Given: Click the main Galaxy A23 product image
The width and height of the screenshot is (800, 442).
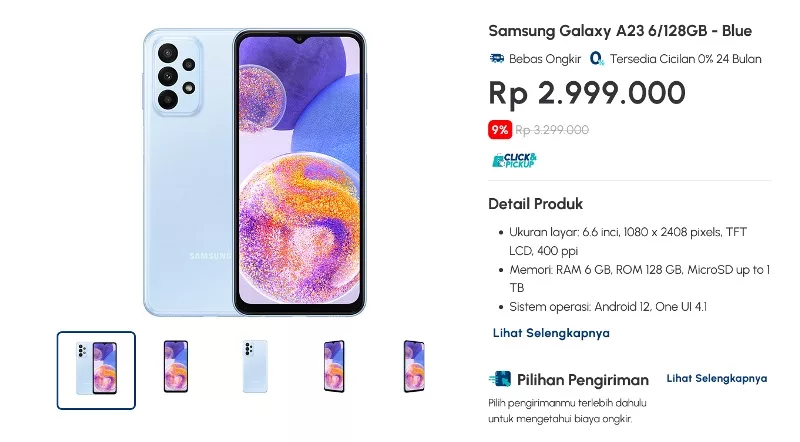Looking at the screenshot, I should pyautogui.click(x=255, y=173).
